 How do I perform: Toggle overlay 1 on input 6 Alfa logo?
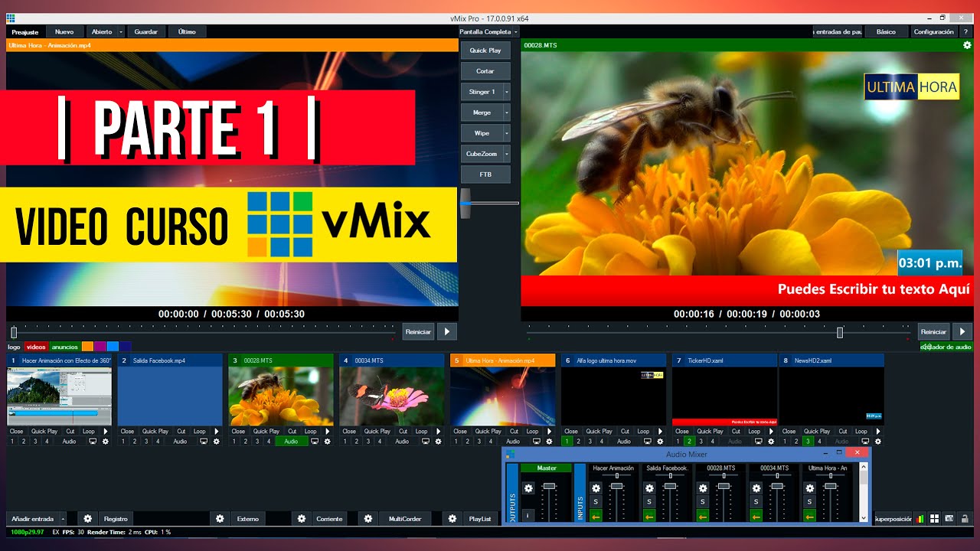pos(567,442)
